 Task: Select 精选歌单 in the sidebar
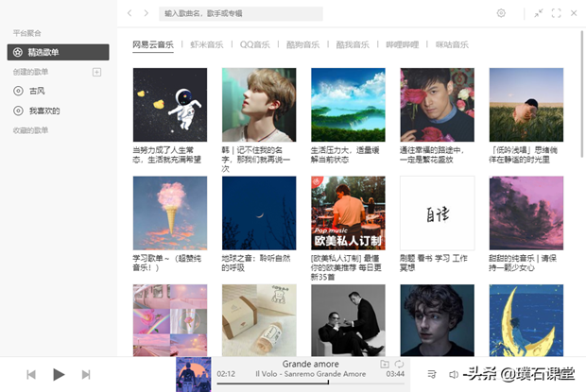pos(59,52)
